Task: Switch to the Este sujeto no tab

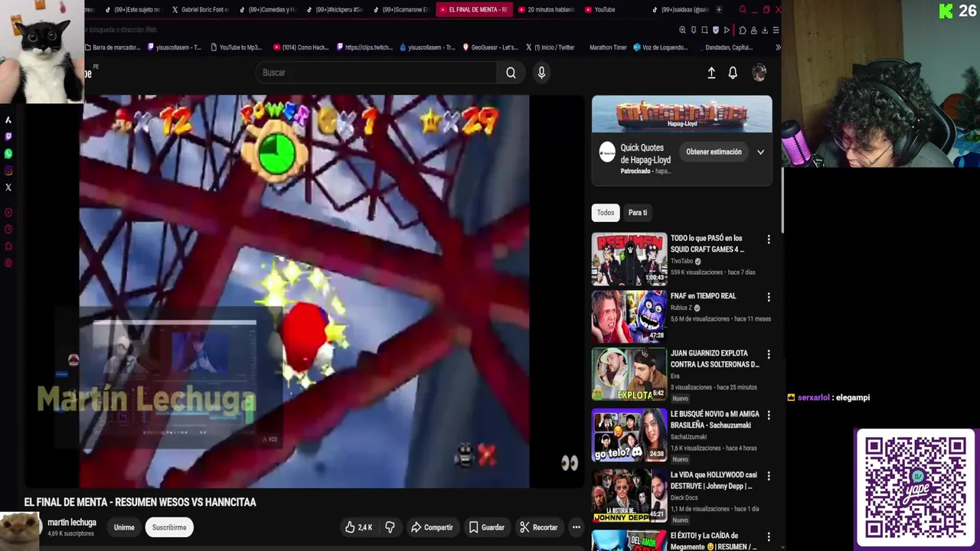Action: (132, 10)
